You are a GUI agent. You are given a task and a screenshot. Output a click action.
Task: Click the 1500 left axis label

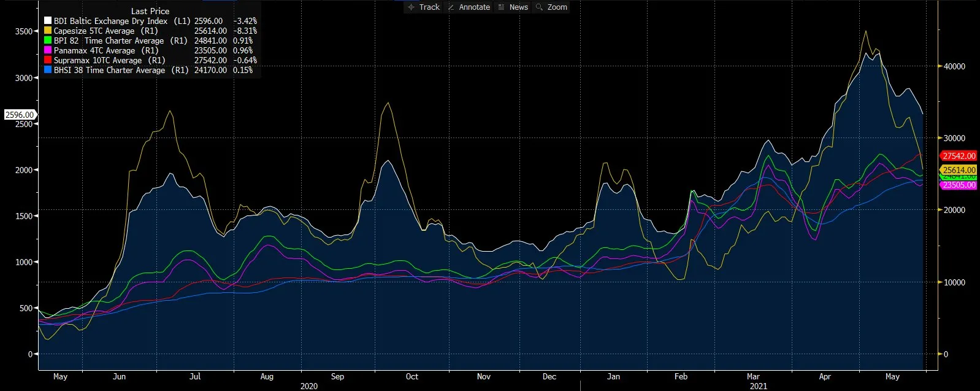point(23,216)
